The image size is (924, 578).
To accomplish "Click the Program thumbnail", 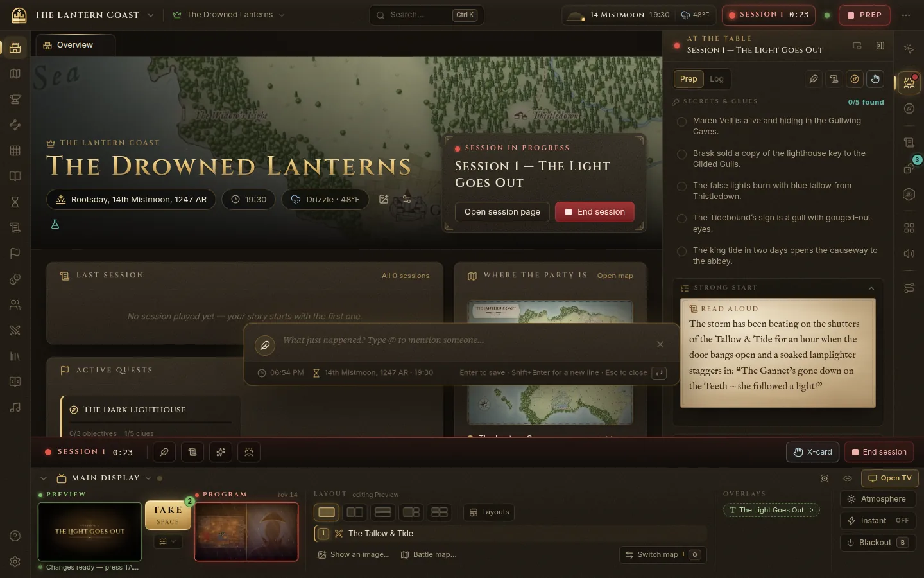I will click(x=246, y=532).
